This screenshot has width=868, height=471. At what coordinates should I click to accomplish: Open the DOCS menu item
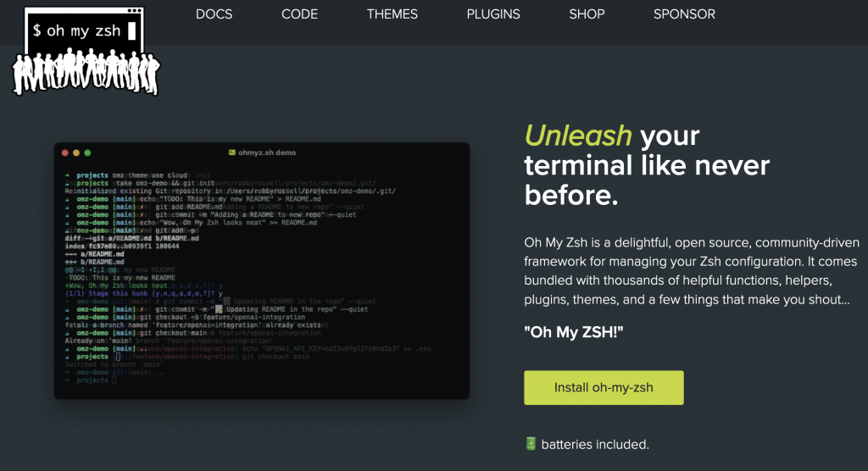point(214,14)
